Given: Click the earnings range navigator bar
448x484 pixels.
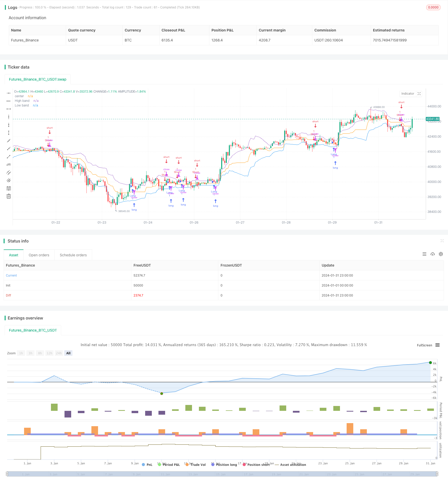Looking at the screenshot, I should (x=222, y=474).
